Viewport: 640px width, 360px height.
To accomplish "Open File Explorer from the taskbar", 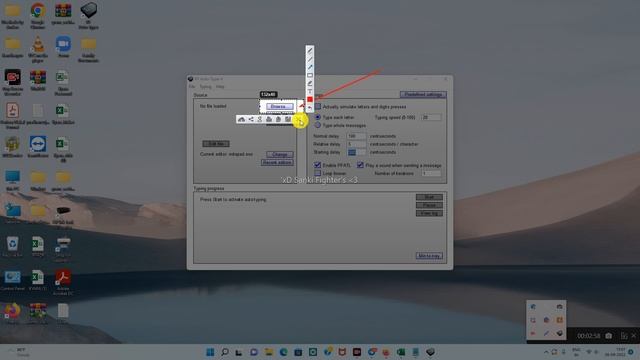I will pos(269,352).
